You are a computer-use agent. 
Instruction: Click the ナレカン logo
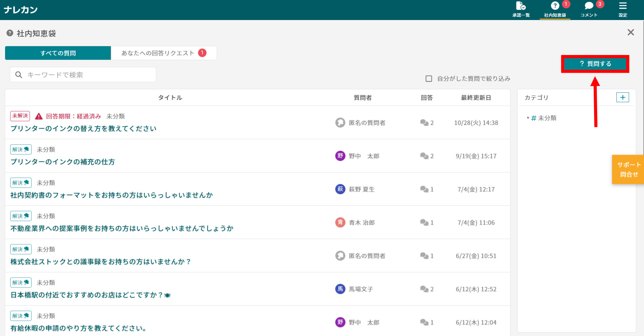(x=21, y=10)
